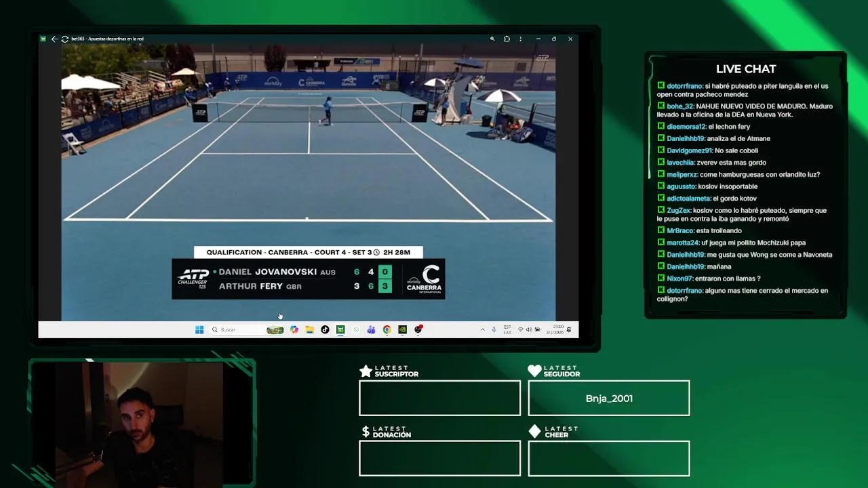Open the clock showing 23:10
The image size is (868, 488).
click(x=555, y=330)
